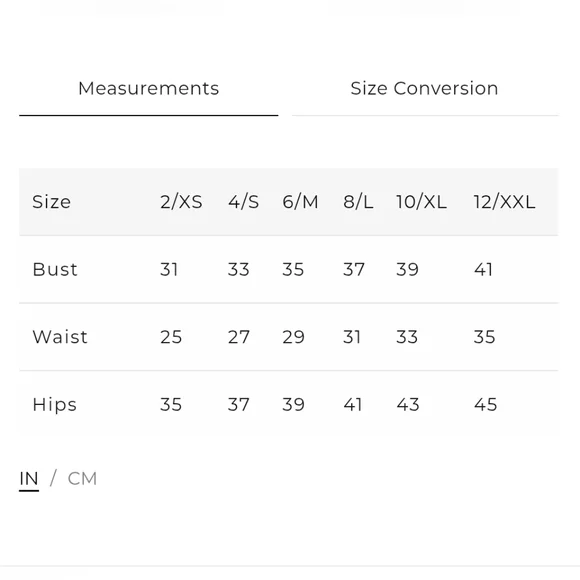Screen dimensions: 580x580
Task: Select Waist value 25 for 2/XS
Action: [171, 337]
